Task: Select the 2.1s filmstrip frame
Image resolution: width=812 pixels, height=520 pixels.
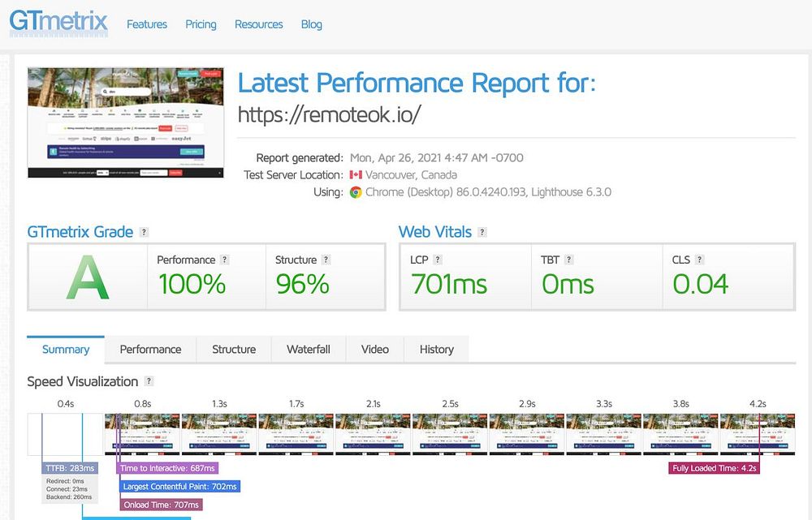Action: point(373,434)
